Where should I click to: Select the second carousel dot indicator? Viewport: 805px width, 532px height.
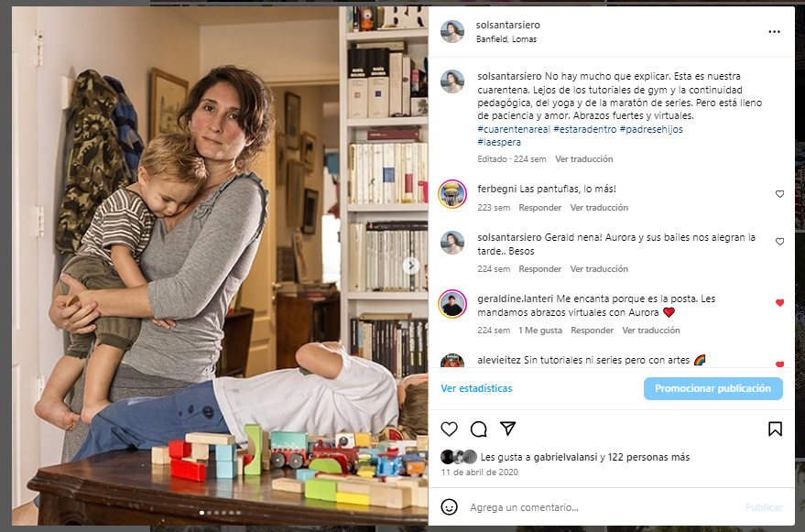coord(209,513)
